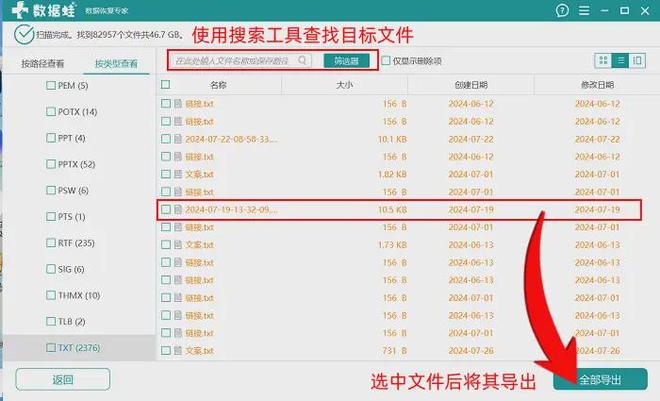Check the PTS (1) file type

[x=51, y=217]
